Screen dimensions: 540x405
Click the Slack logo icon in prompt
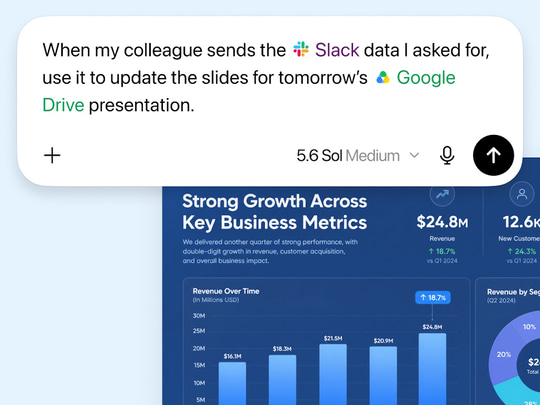tap(301, 49)
